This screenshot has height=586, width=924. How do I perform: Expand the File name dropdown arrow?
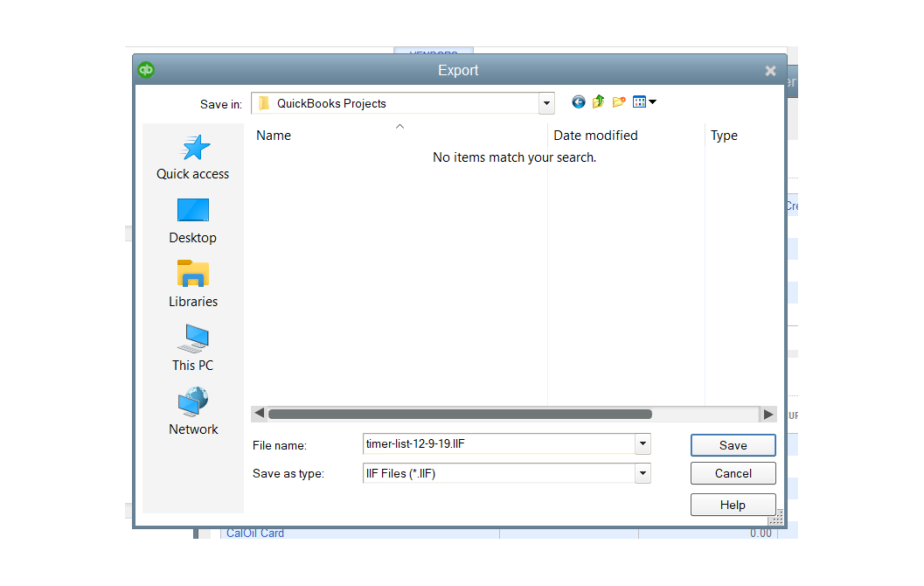click(x=643, y=444)
